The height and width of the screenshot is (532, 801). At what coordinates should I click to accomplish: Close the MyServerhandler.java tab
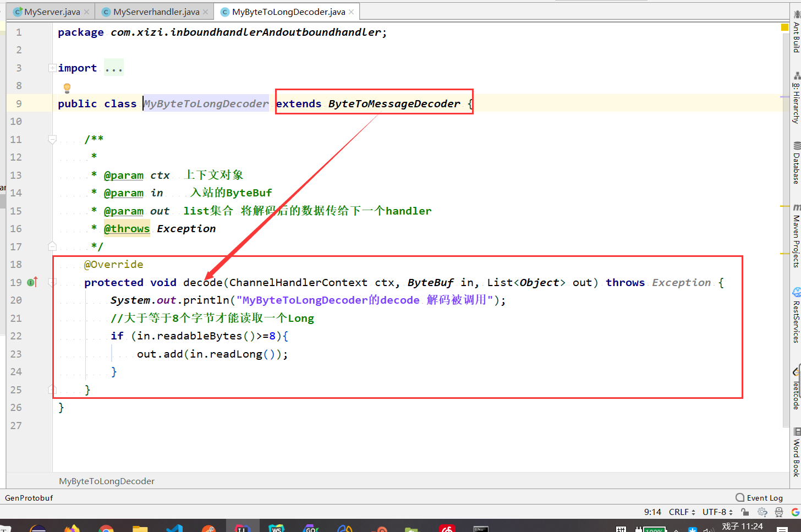(206, 12)
